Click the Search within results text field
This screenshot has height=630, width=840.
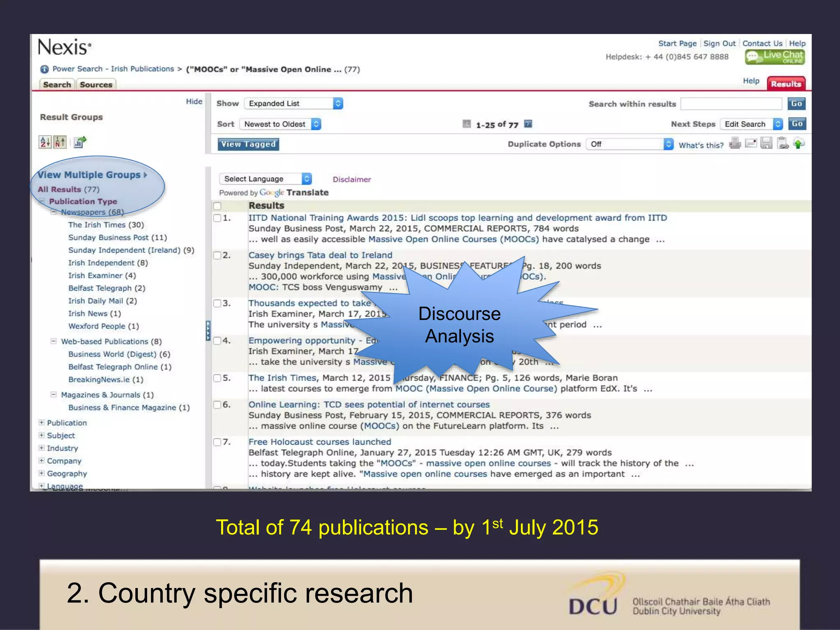coord(731,104)
